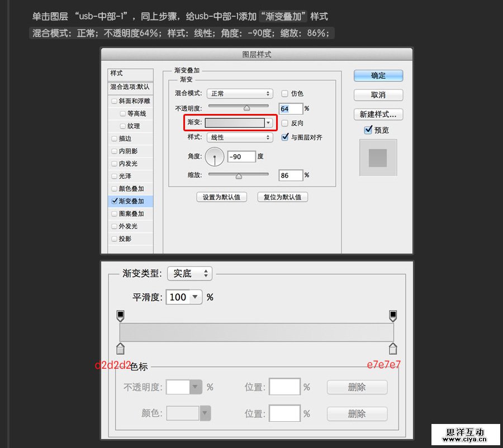Viewport: 503px width, 448px height.
Task: Select the left d2d2d2 gradient color stop
Action: coord(121,348)
